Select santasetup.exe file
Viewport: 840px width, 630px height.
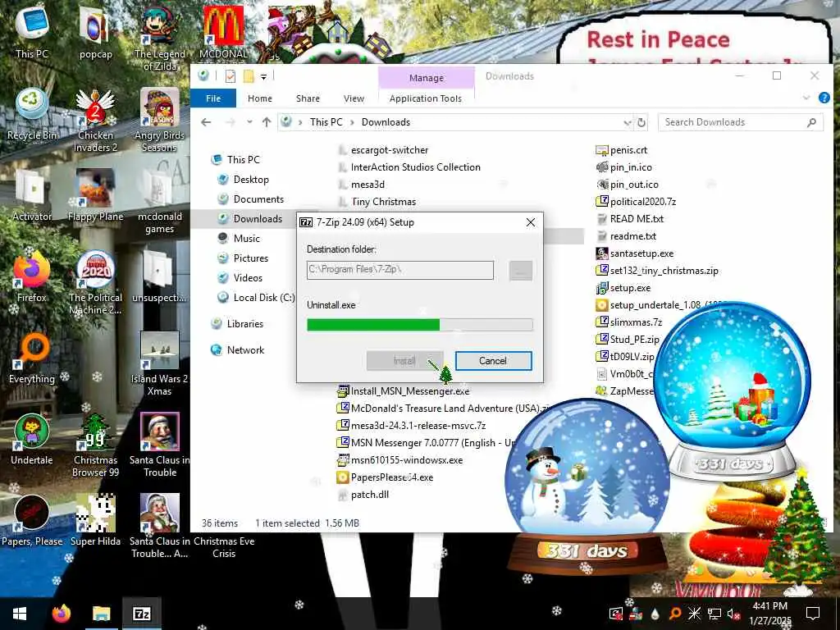pos(641,253)
